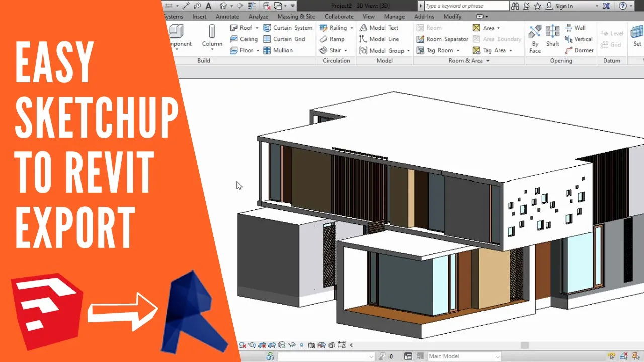Click Close Hidden Windows icon
This screenshot has width=644, height=362.
267,6
